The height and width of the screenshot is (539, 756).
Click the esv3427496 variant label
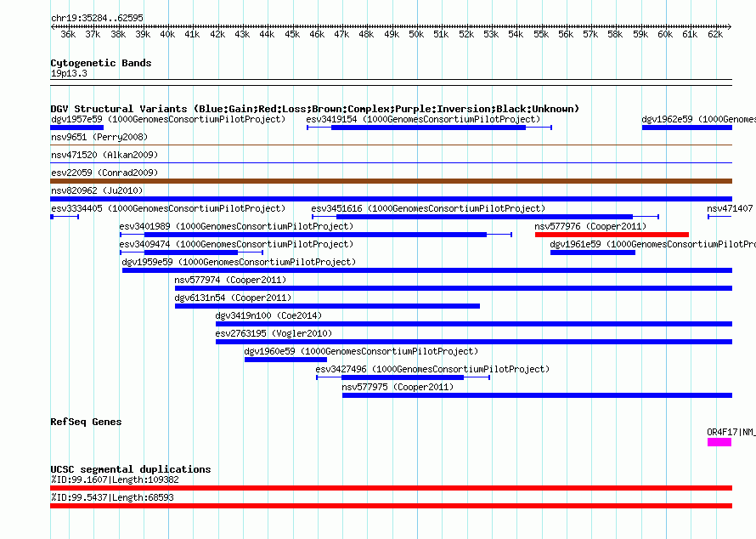pyautogui.click(x=432, y=369)
